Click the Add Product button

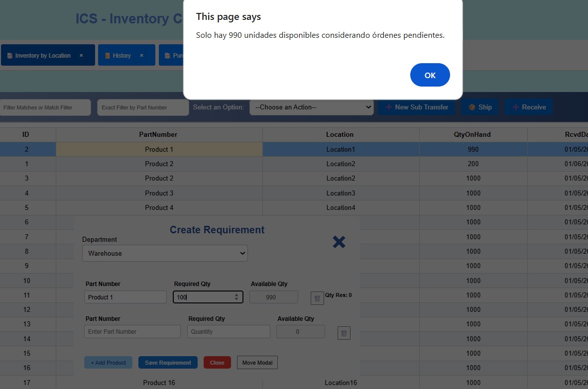tap(108, 363)
